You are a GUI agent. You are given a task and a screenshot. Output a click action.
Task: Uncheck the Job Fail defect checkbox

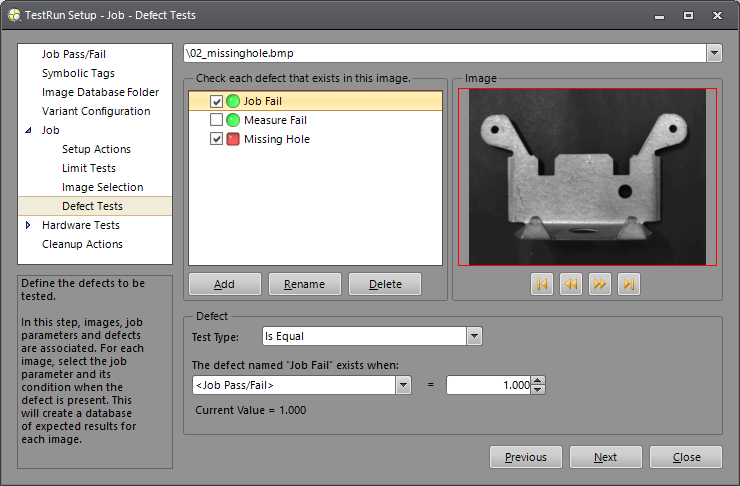click(x=216, y=101)
